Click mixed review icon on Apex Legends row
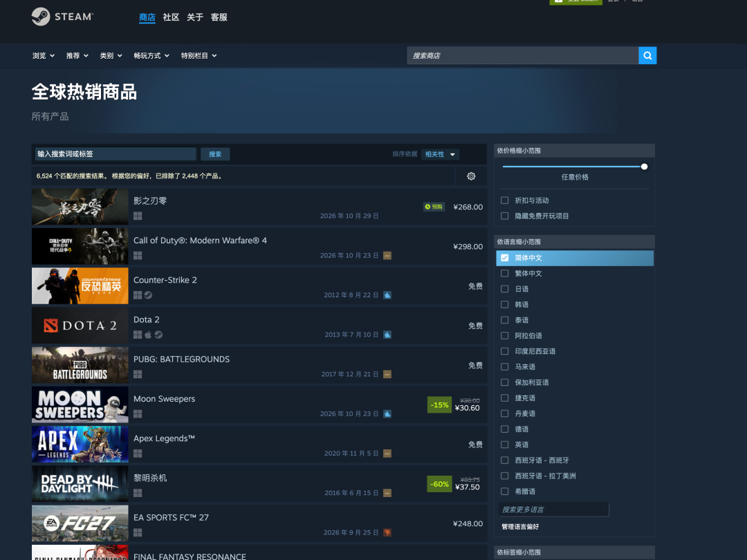Screen dimensions: 747x560 tap(387, 453)
